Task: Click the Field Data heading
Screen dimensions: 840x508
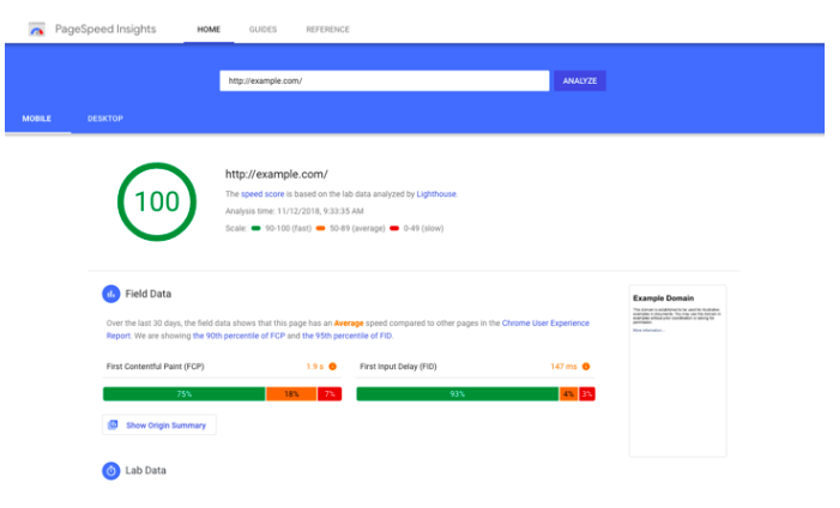Action: (x=148, y=294)
